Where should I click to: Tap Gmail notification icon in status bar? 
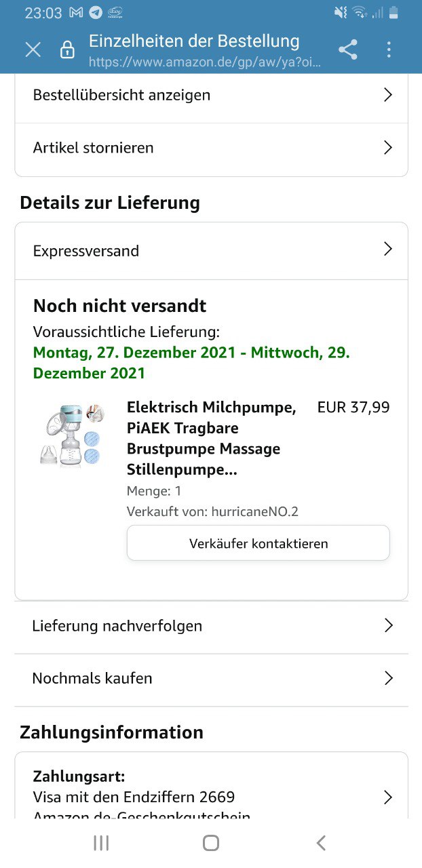coord(77,13)
